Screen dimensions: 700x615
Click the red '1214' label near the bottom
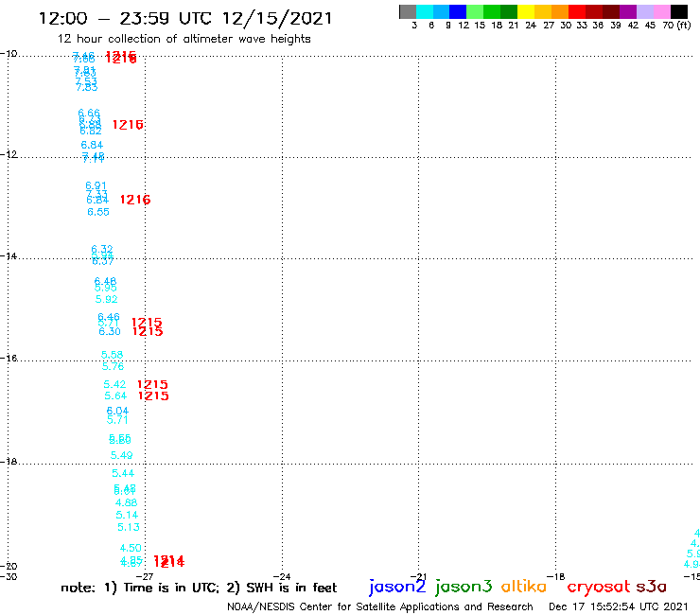coord(168,561)
